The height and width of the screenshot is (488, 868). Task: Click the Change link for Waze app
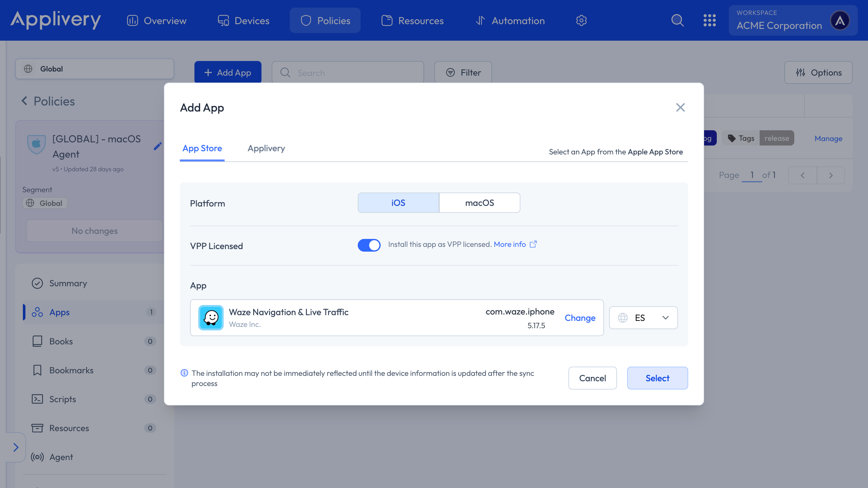coord(580,317)
